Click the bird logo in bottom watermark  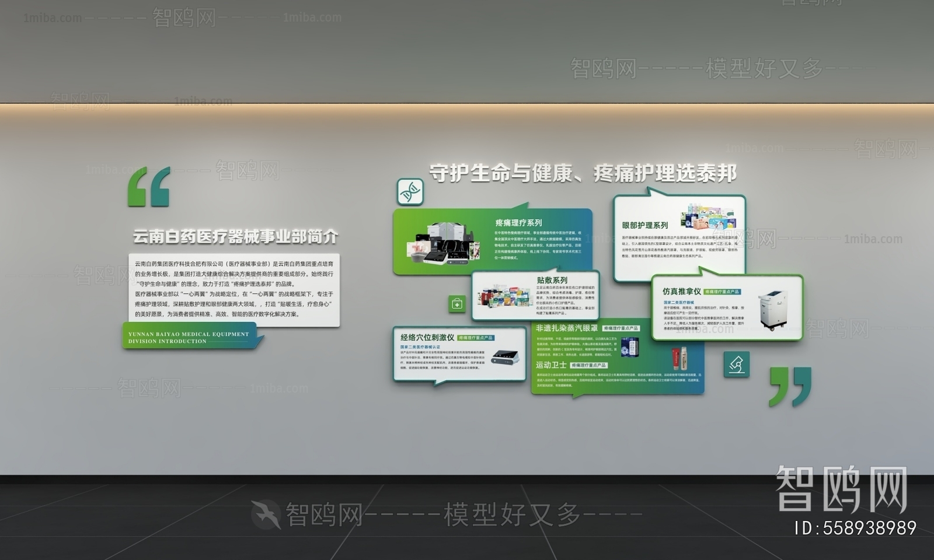tap(266, 514)
